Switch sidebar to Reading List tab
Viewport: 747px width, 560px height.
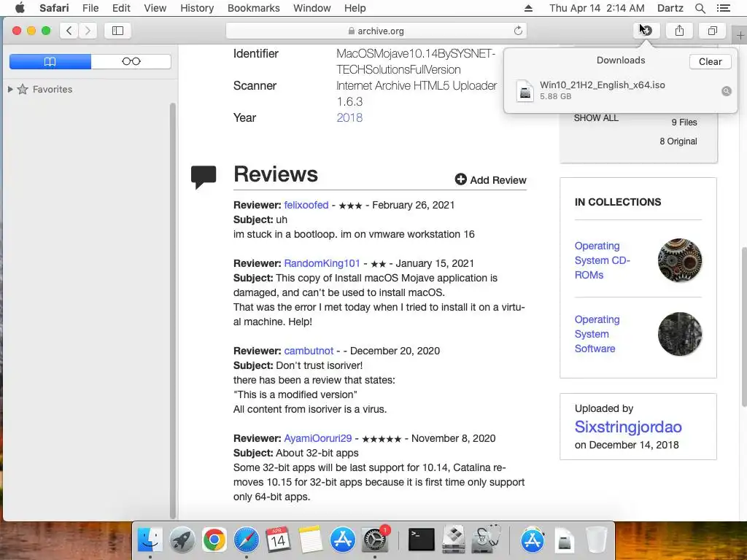pyautogui.click(x=131, y=61)
